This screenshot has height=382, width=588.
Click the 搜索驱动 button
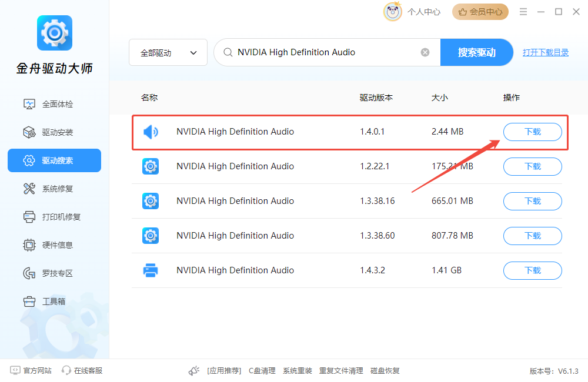(477, 52)
